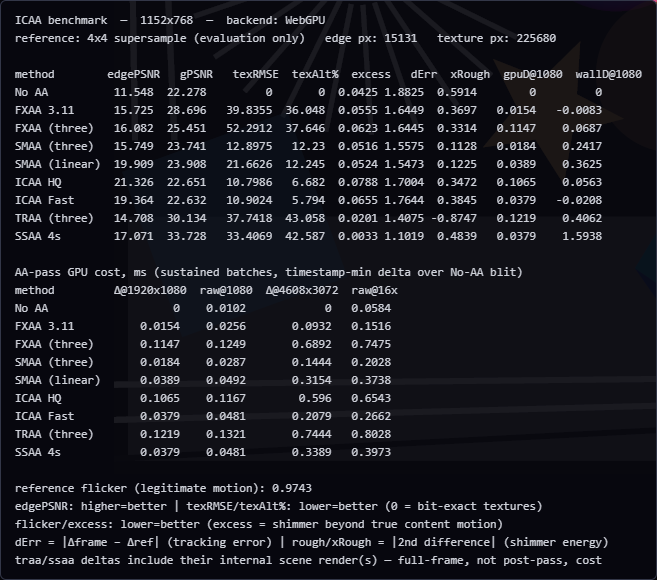Click the 'Δ@1920x1080' column header

pos(150,290)
